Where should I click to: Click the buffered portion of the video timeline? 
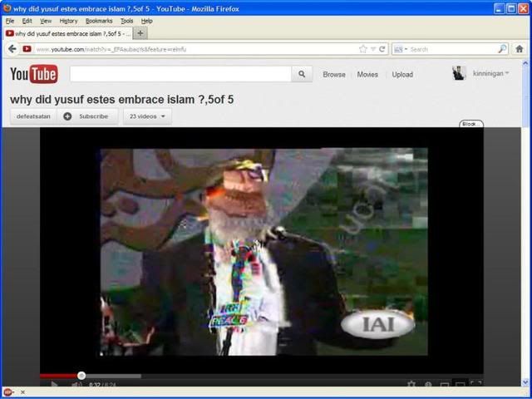click(x=113, y=376)
